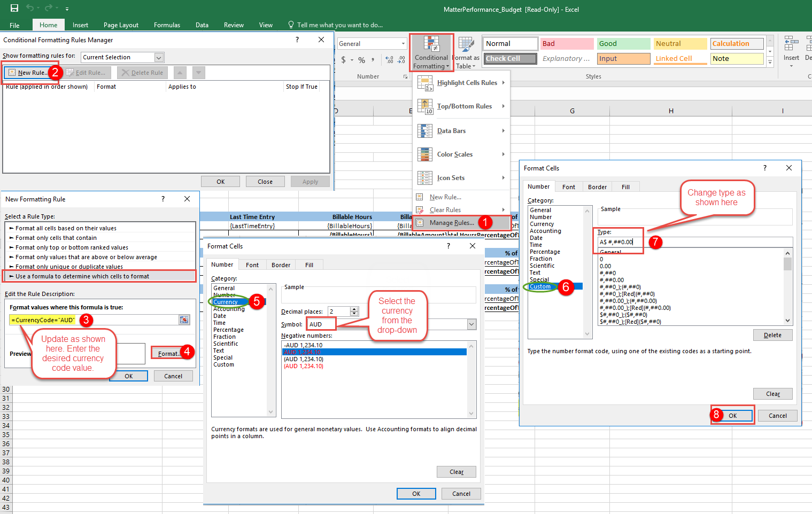Open Color Scales submenu icon
The image size is (812, 514).
[x=425, y=154]
